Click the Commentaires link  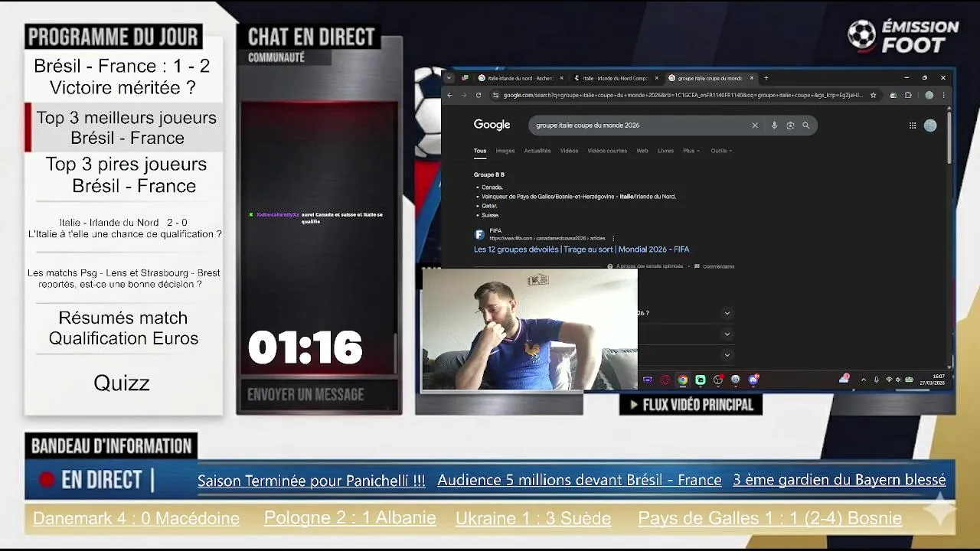[x=714, y=266]
